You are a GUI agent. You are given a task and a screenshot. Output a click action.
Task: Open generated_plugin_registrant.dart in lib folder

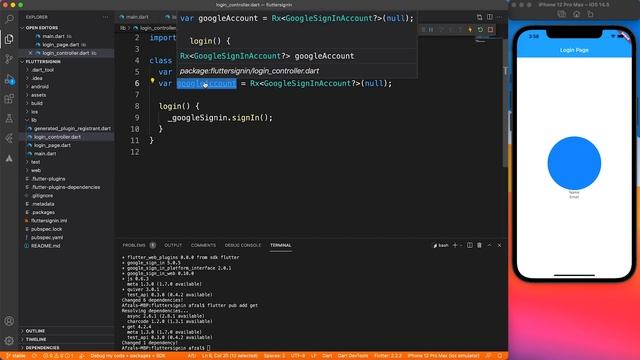(x=72, y=129)
